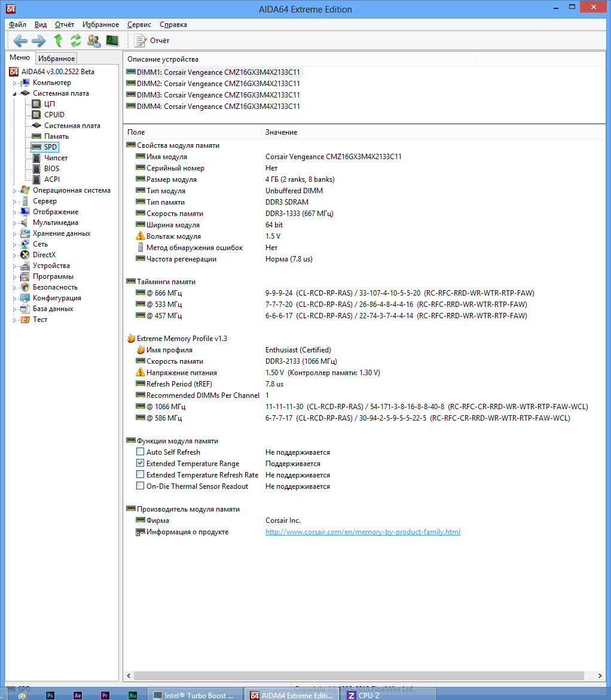Select the CPUID tree item

pos(54,115)
